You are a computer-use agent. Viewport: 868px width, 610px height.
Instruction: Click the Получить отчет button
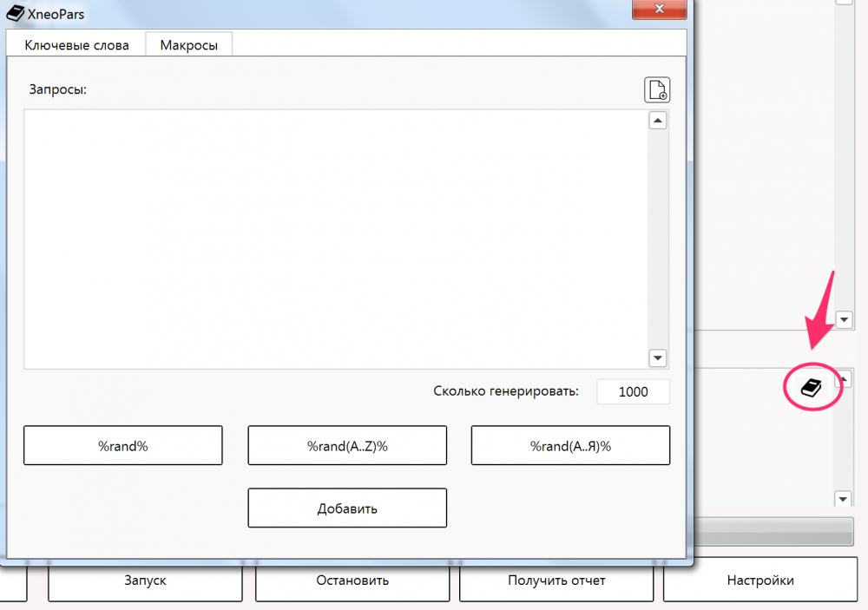click(556, 580)
